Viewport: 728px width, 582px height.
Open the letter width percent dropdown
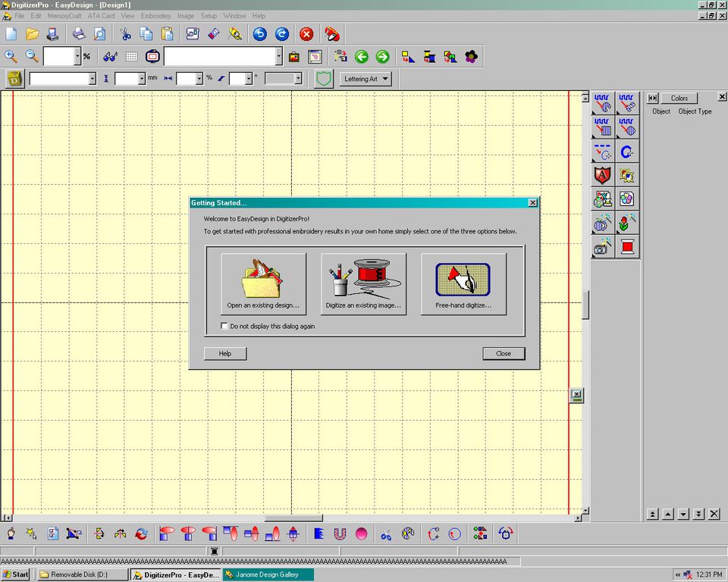(x=199, y=79)
